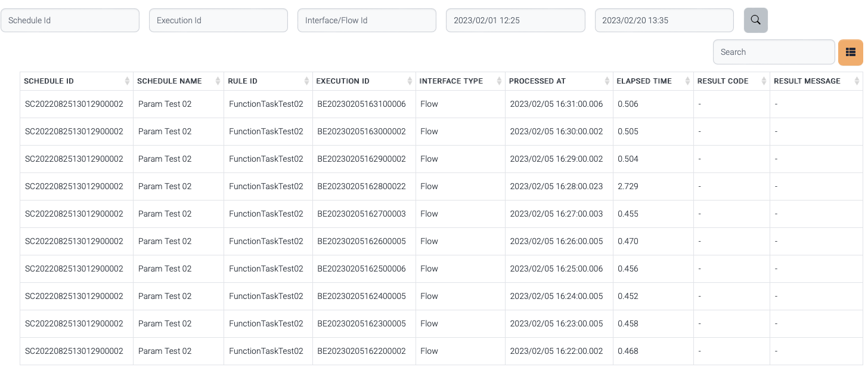Viewport: 868px width, 370px height.
Task: Open the end date 2023/02/20 13:35 field
Action: click(x=664, y=20)
